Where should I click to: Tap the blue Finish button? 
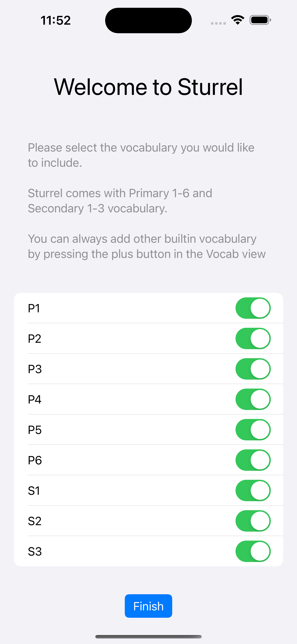148,606
